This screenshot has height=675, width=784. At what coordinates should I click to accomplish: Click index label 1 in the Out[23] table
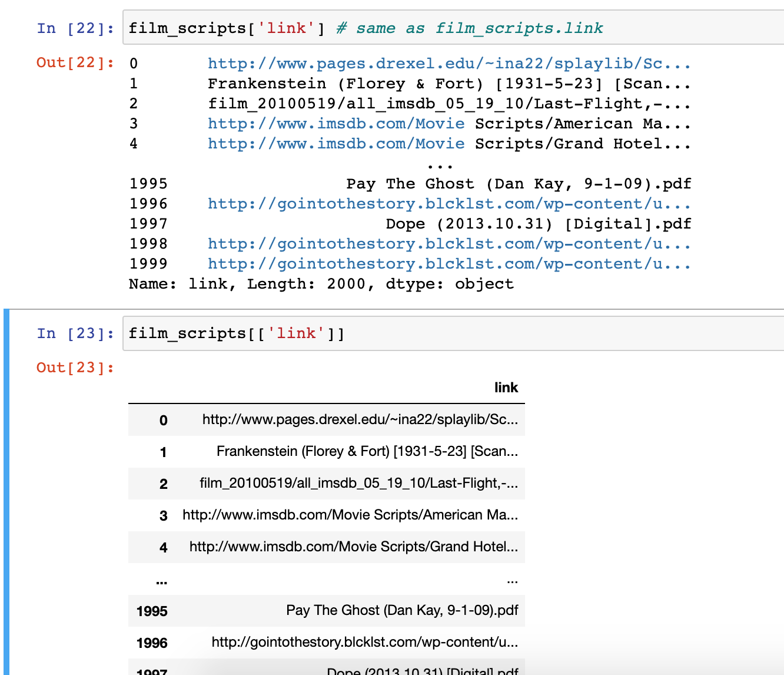coord(164,452)
